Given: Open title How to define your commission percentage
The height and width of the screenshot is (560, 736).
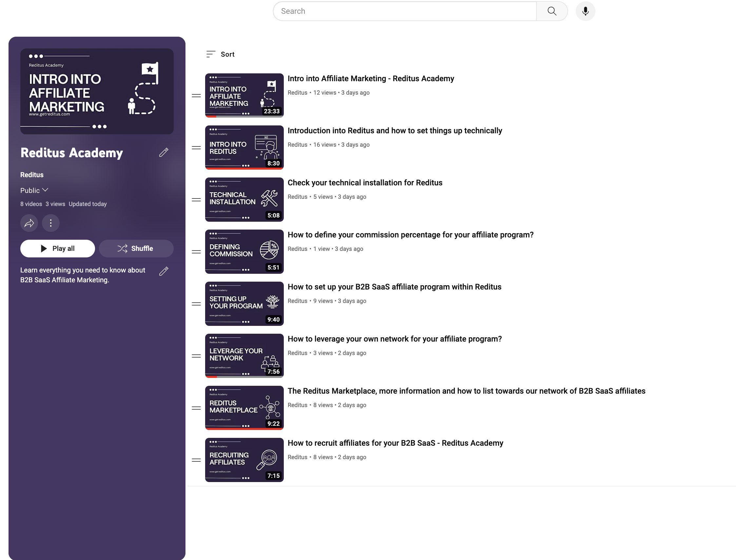Looking at the screenshot, I should pyautogui.click(x=411, y=235).
